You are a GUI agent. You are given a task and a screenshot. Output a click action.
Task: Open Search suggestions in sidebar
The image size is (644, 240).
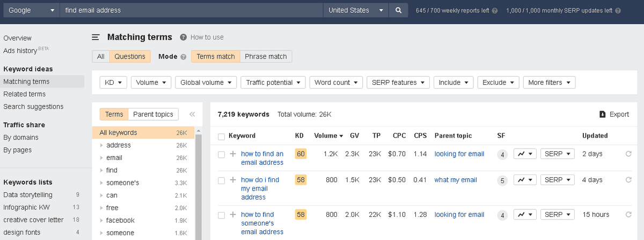point(33,106)
